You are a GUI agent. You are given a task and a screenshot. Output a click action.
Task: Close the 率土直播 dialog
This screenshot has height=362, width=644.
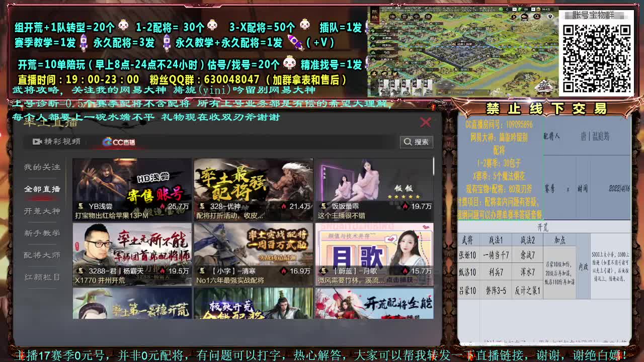click(x=426, y=122)
